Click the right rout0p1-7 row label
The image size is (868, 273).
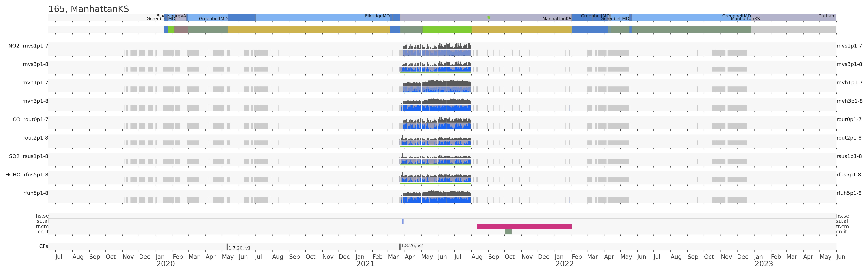click(849, 119)
